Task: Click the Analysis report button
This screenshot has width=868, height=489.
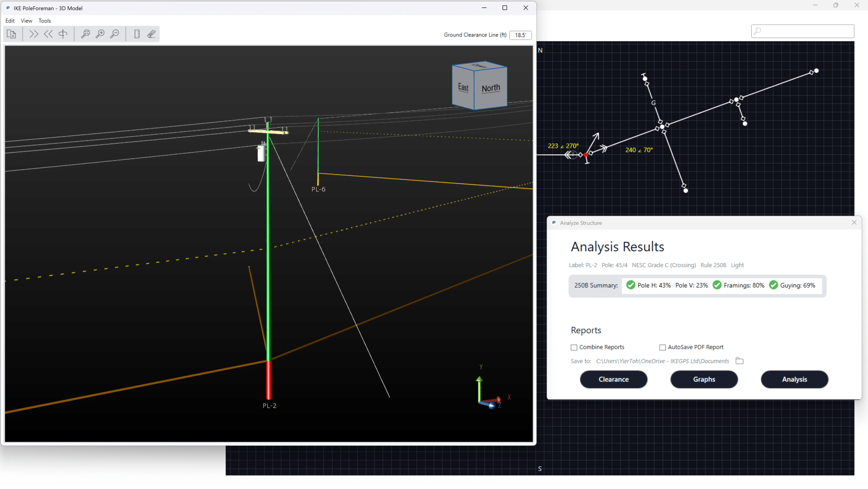Action: [795, 379]
